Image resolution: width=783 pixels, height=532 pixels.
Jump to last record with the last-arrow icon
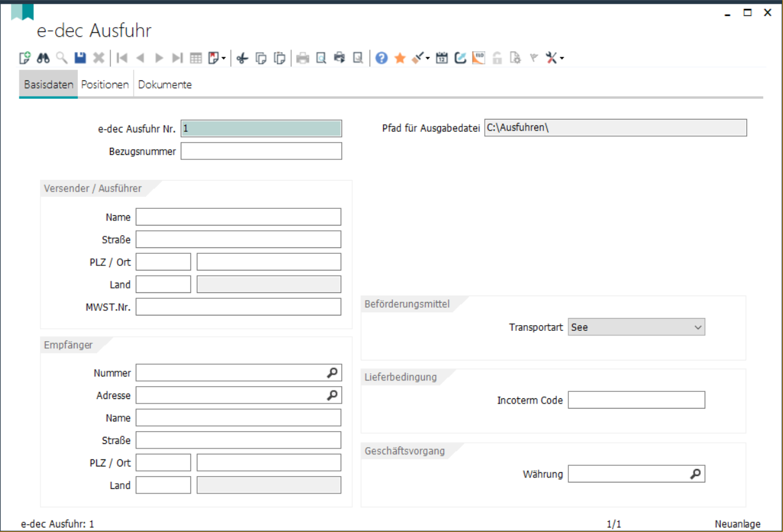[177, 58]
